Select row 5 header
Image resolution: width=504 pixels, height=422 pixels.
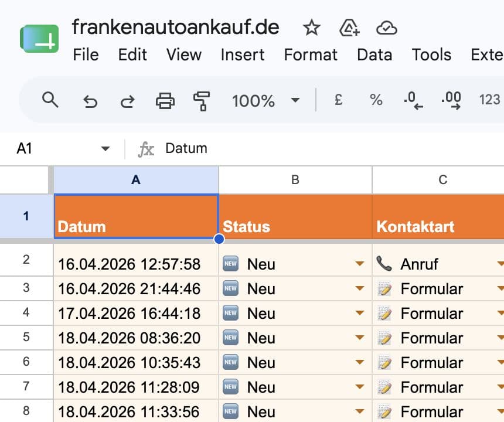[x=26, y=337]
